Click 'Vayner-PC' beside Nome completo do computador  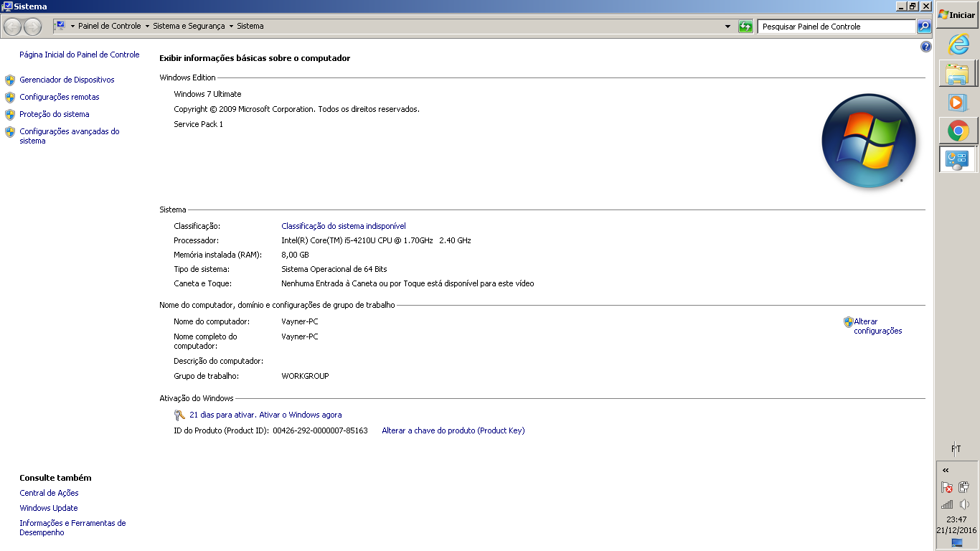[x=300, y=336]
